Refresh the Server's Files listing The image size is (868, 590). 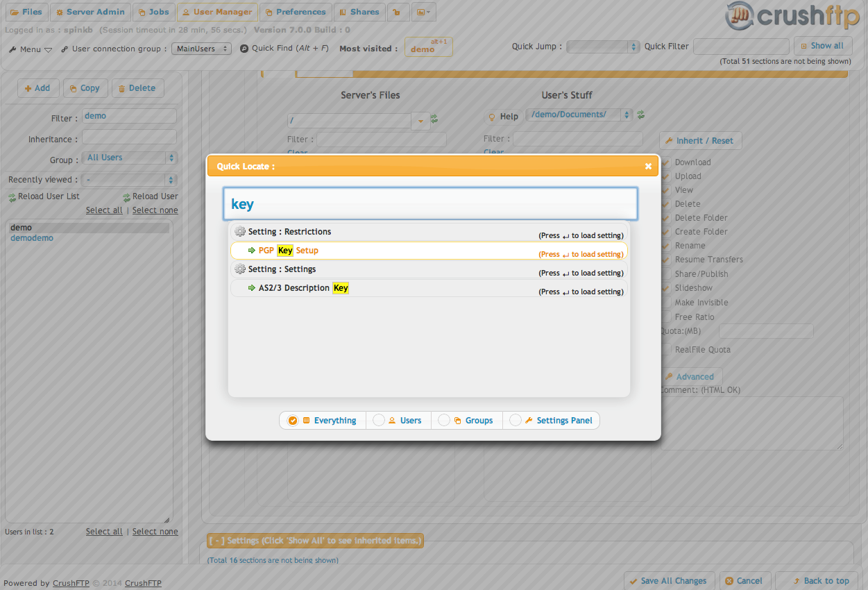[434, 119]
